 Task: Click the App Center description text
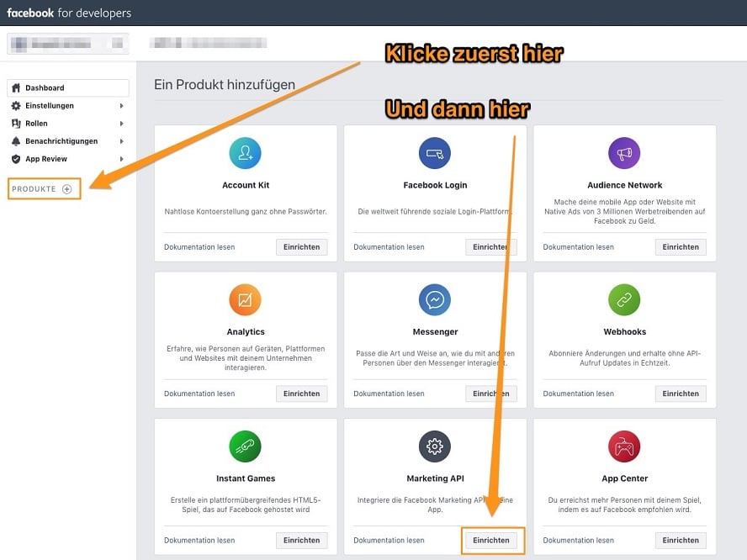coord(624,505)
